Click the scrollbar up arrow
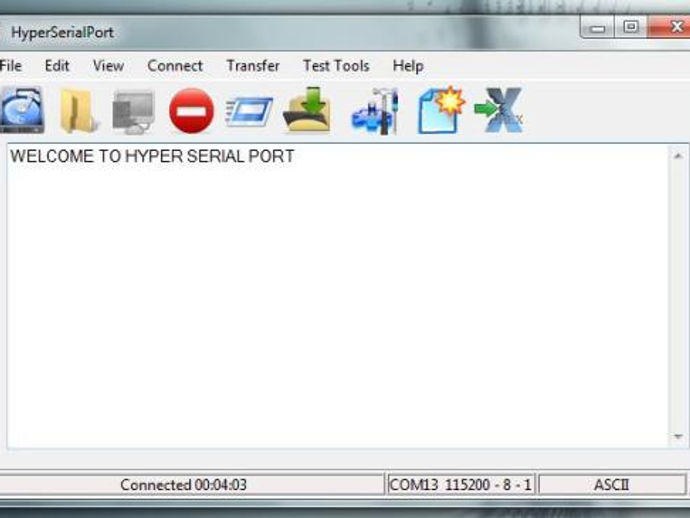This screenshot has height=518, width=690. point(678,156)
